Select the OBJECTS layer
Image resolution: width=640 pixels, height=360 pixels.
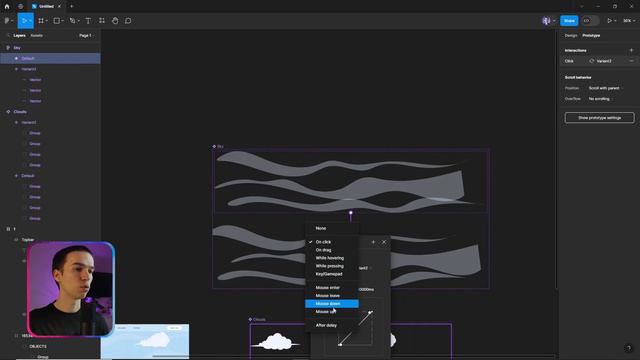[x=38, y=346]
